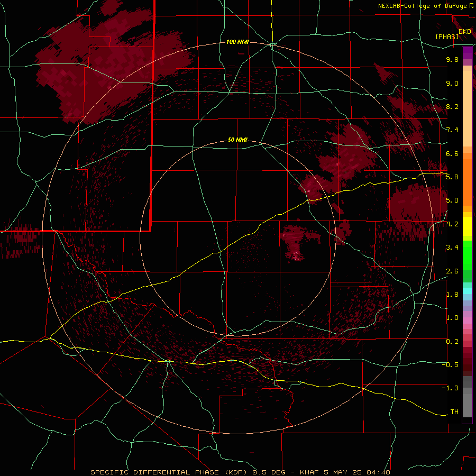Click the 2.6 scale value
Image resolution: width=476 pixels, height=476 pixels.
452,271
